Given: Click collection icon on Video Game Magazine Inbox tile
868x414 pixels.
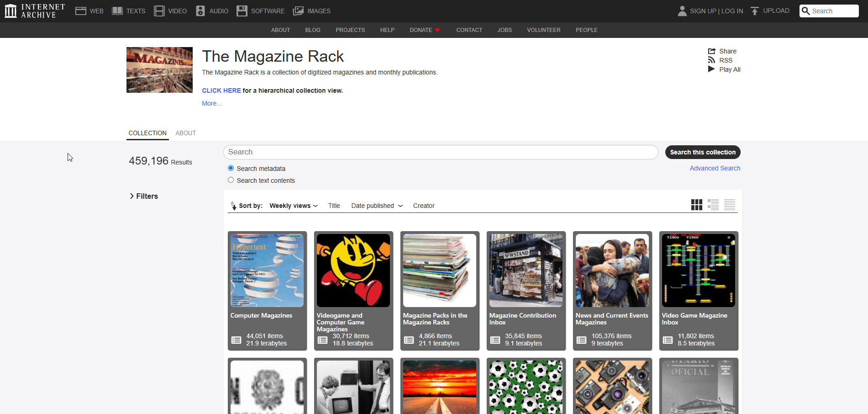Looking at the screenshot, I should point(668,340).
